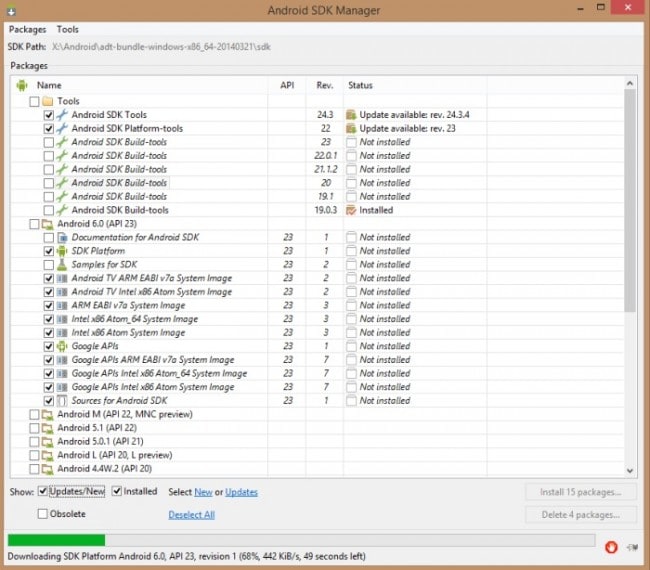Uncheck the Android SDK Tools checkbox
The image size is (650, 570).
point(49,115)
